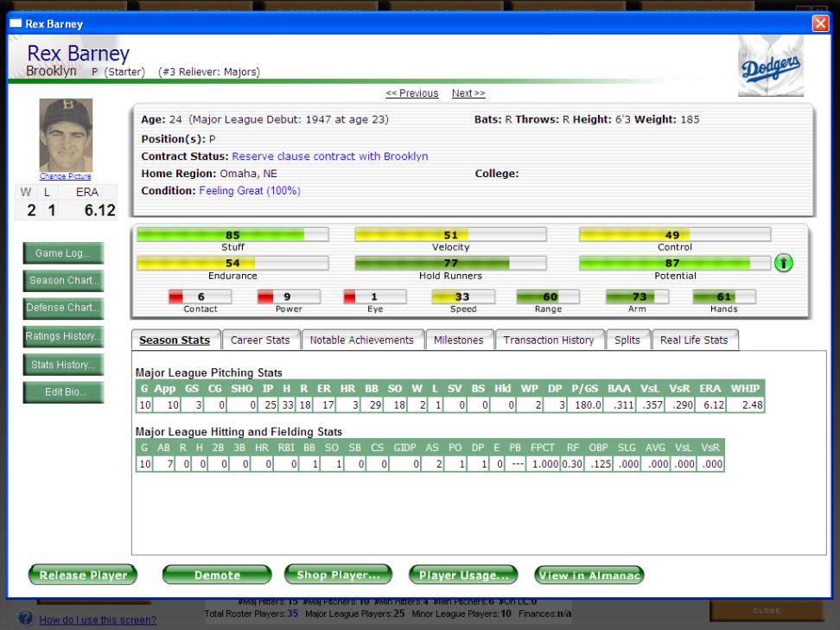This screenshot has height=630, width=840.
Task: Demote the player
Action: coord(217,575)
